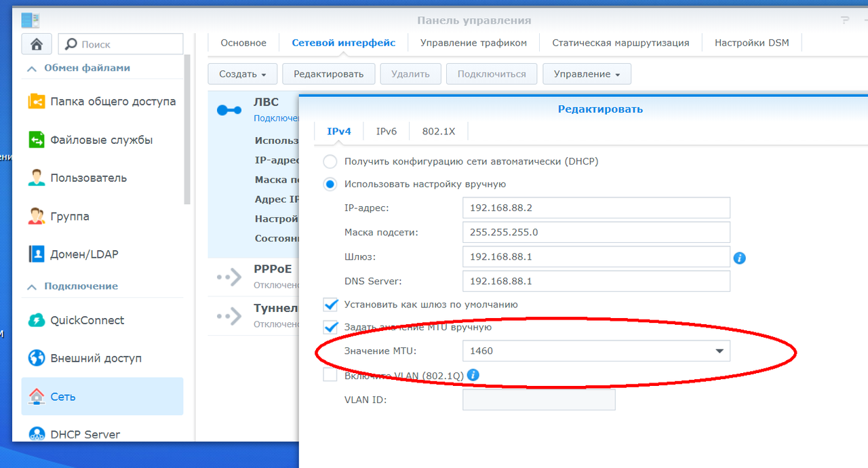Screen dimensions: 868x468
Task: Click the DNS Server input field
Action: (596, 281)
